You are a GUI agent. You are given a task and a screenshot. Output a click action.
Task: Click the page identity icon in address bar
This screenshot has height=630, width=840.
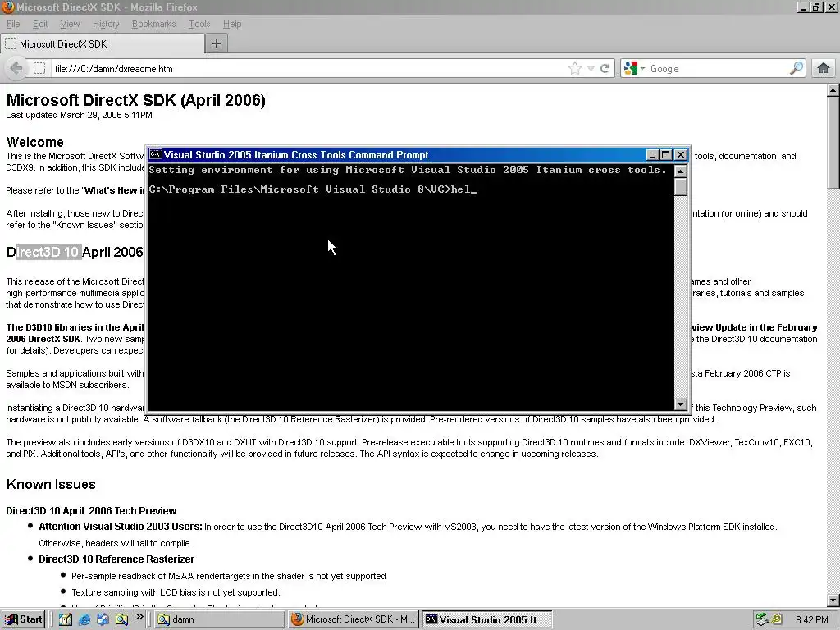coord(39,69)
